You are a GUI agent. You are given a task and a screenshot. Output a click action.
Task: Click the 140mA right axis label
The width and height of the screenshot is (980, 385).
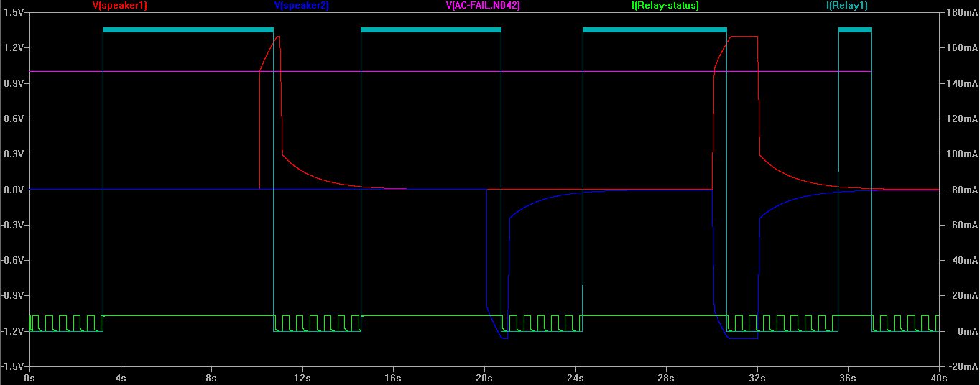tap(962, 83)
